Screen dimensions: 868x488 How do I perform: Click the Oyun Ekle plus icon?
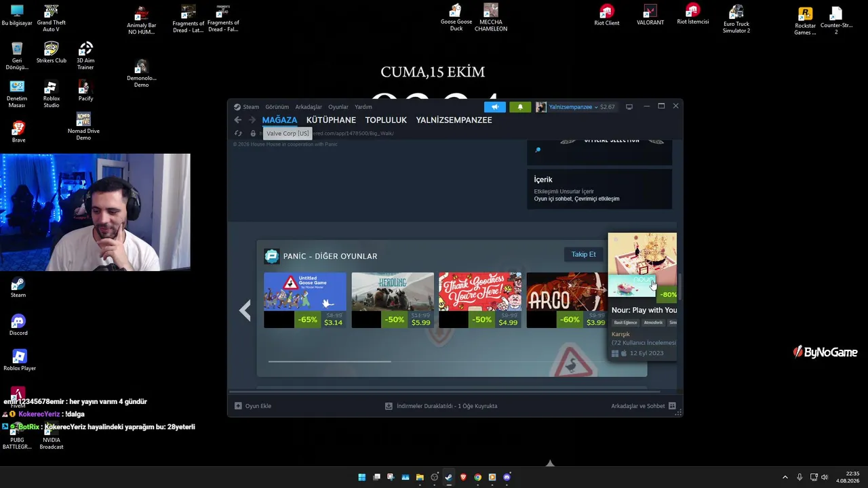tap(238, 406)
